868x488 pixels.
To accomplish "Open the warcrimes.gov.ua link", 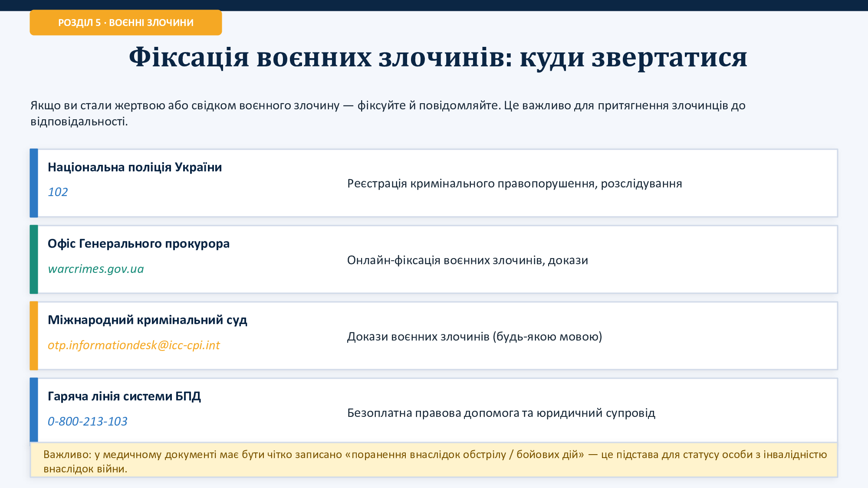I will pyautogui.click(x=95, y=269).
